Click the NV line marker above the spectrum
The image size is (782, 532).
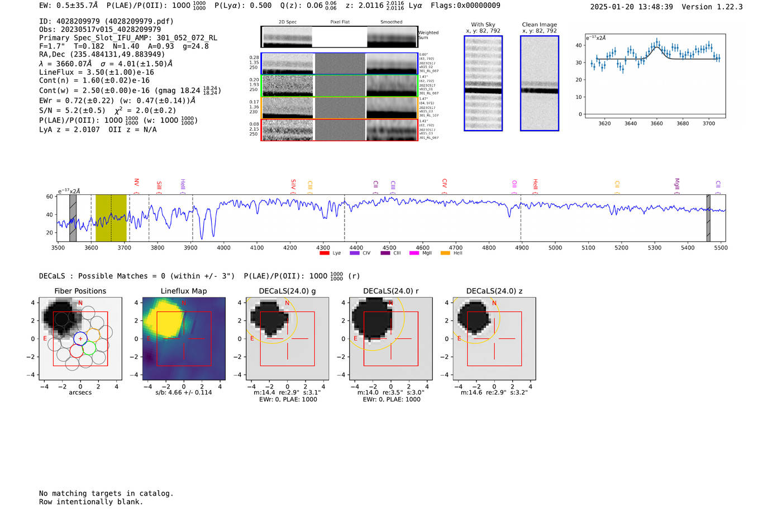[x=136, y=185]
